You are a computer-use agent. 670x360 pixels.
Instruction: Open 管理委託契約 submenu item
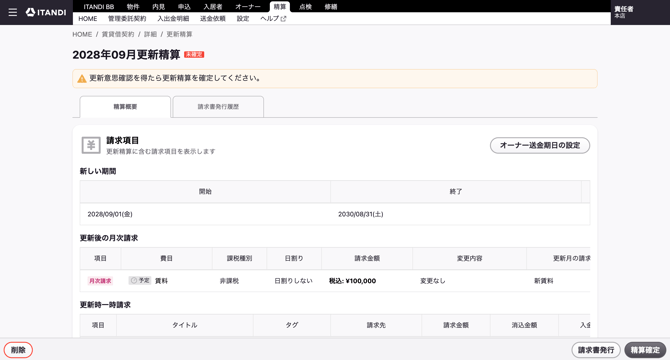(x=127, y=19)
